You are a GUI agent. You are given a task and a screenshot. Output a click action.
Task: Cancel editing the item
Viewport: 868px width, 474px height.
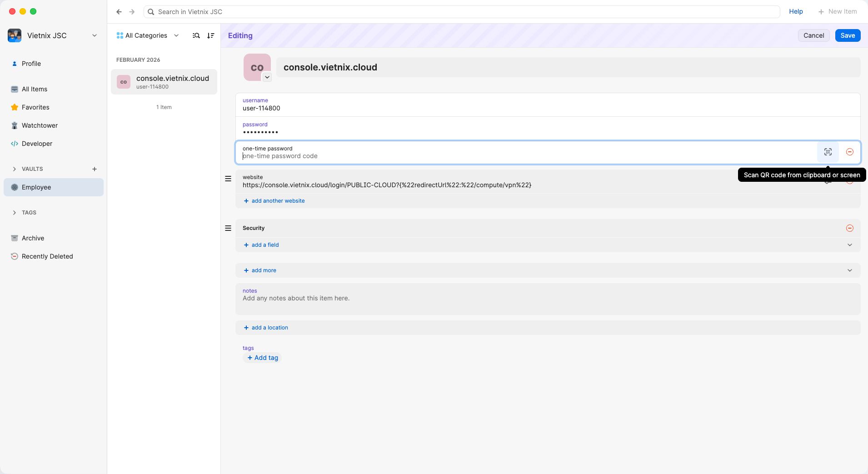813,35
